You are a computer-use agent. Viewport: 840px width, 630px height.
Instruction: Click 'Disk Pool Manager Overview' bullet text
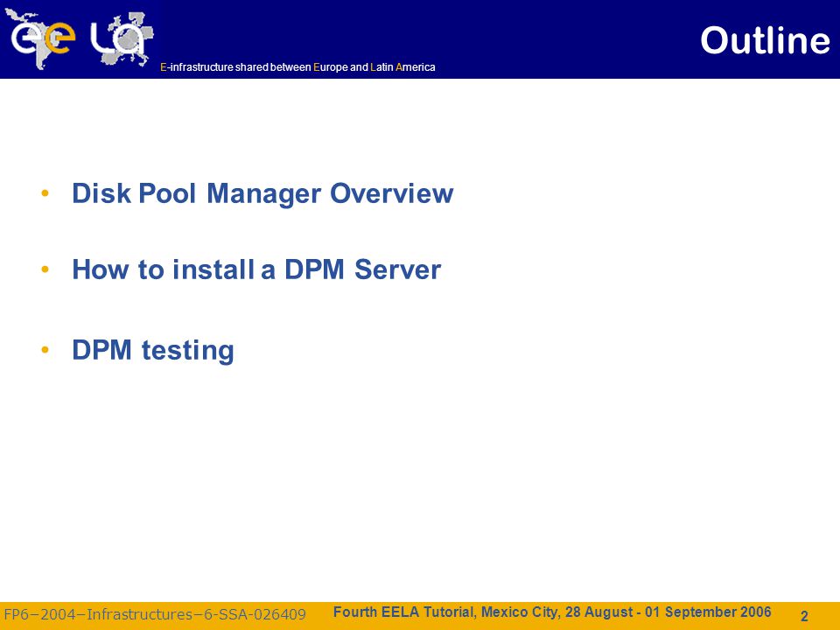click(x=262, y=193)
